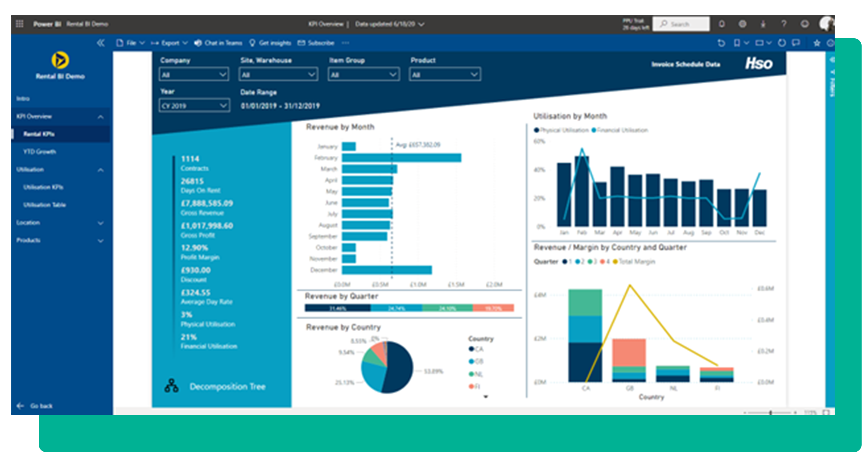Image resolution: width=868 pixels, height=470 pixels.
Task: Open the Year dropdown showing CY 2019
Action: (x=194, y=106)
